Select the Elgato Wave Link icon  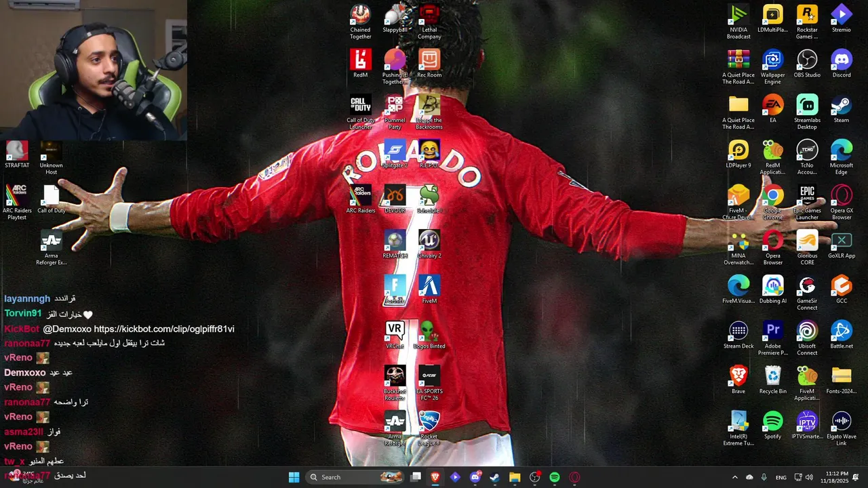tap(842, 428)
